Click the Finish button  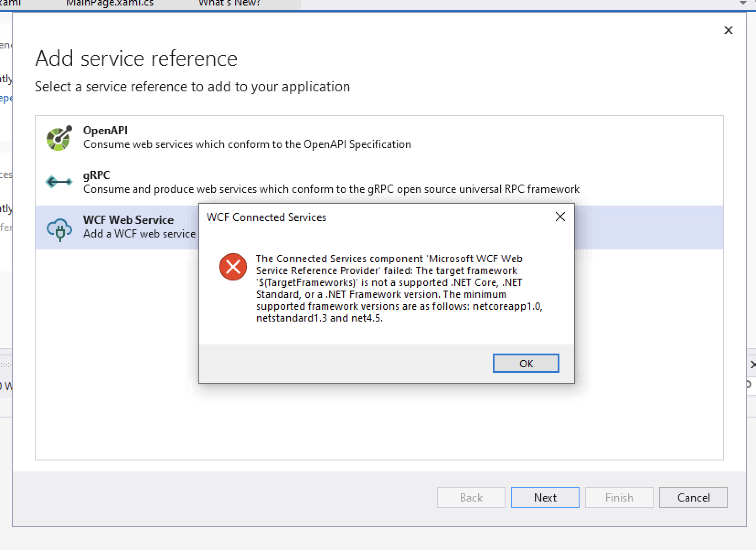click(x=619, y=497)
